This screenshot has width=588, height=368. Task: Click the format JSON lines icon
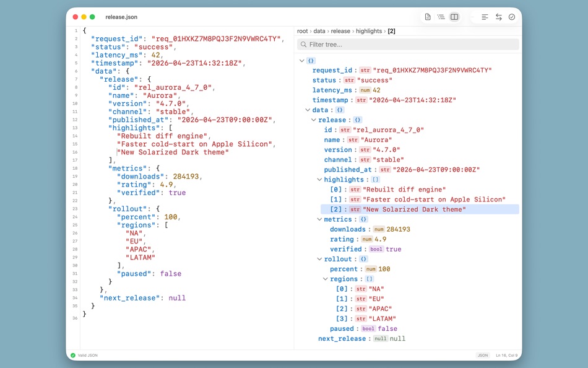pyautogui.click(x=485, y=17)
